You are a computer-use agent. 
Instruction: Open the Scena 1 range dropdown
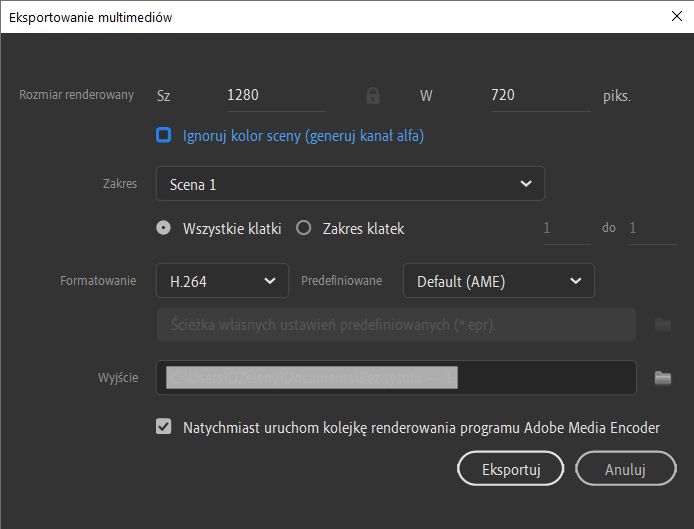(x=350, y=184)
